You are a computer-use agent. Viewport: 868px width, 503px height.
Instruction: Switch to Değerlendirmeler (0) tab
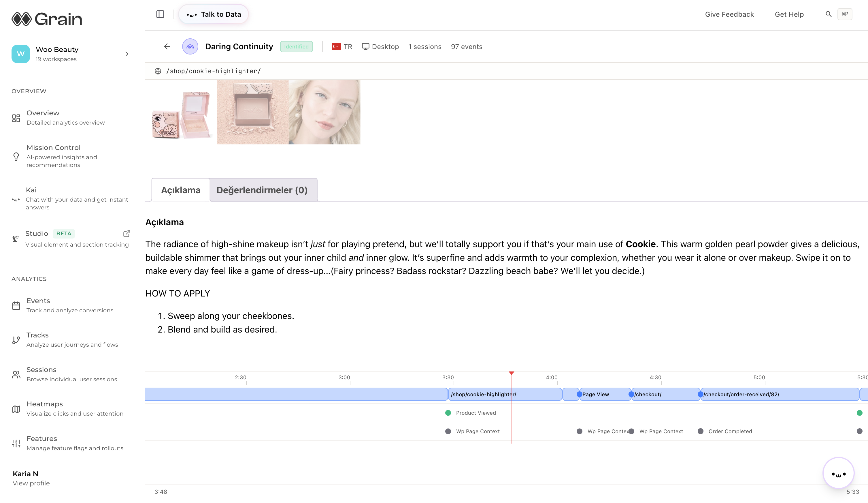[262, 190]
